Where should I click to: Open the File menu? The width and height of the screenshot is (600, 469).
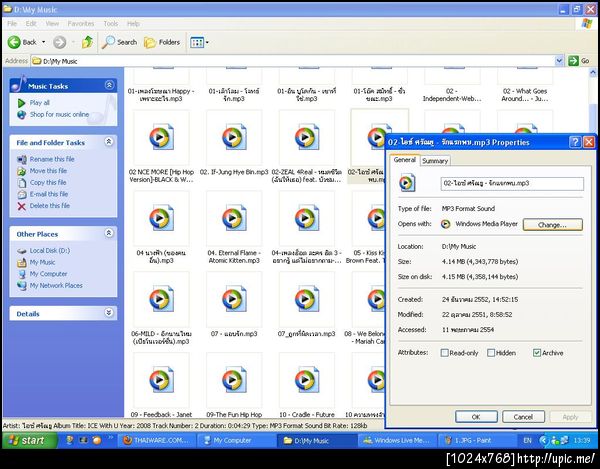12,24
